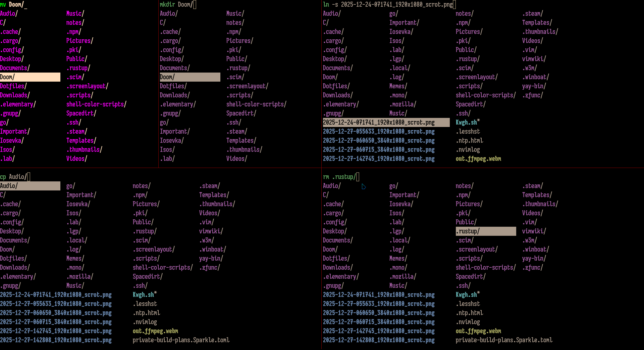Image resolution: width=644 pixels, height=350 pixels.
Task: Select Templates/ in the mv pane
Action: click(x=81, y=140)
